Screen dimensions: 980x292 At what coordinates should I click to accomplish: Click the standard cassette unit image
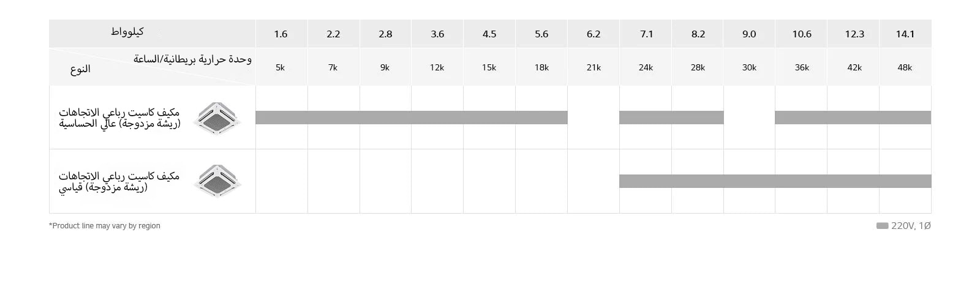217,181
